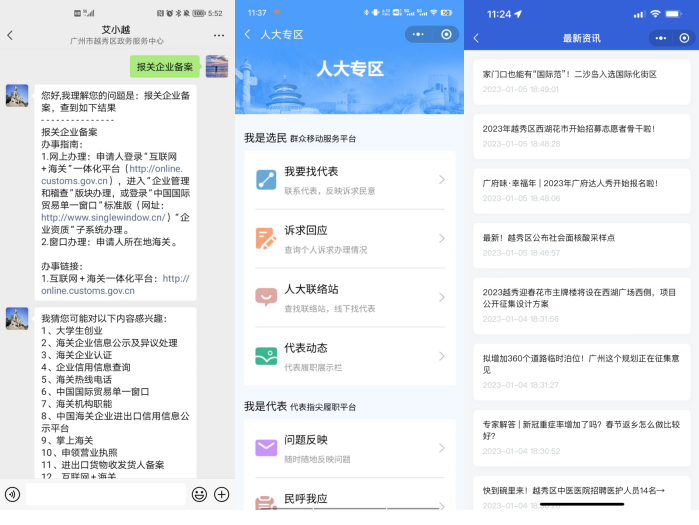Expand 代表动态 via right chevron
The width and height of the screenshot is (699, 525).
(441, 356)
